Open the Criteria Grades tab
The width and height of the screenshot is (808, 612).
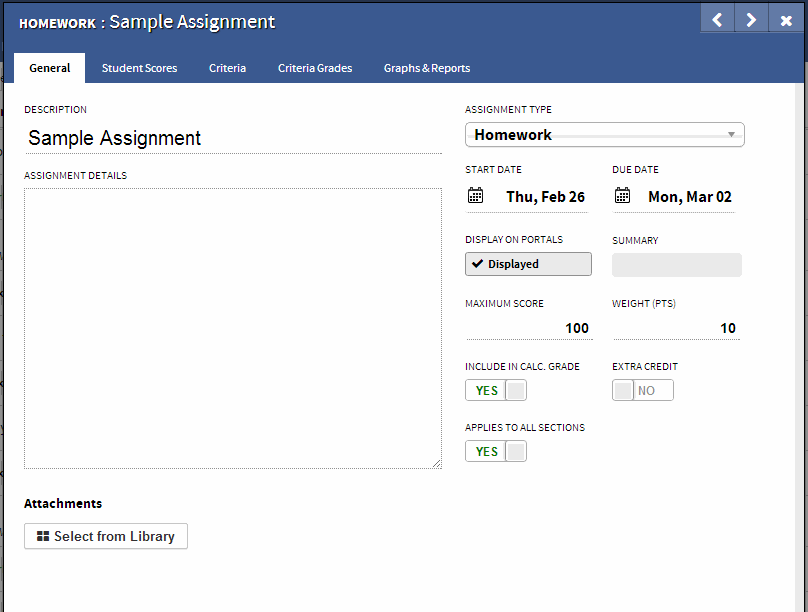[x=314, y=68]
